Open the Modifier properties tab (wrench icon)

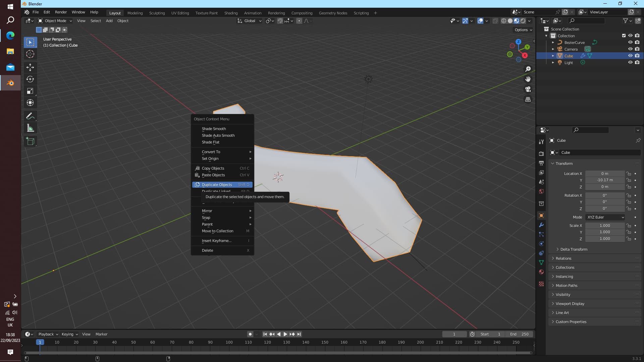(541, 225)
